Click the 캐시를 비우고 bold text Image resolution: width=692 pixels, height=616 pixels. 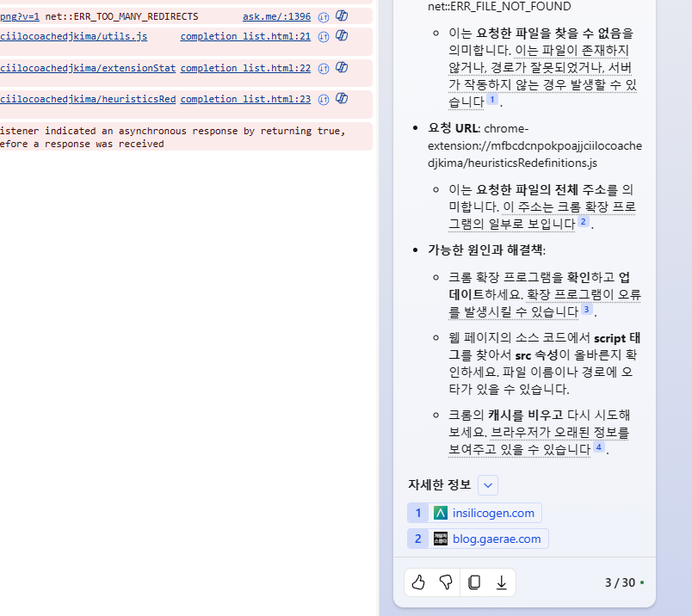click(525, 415)
